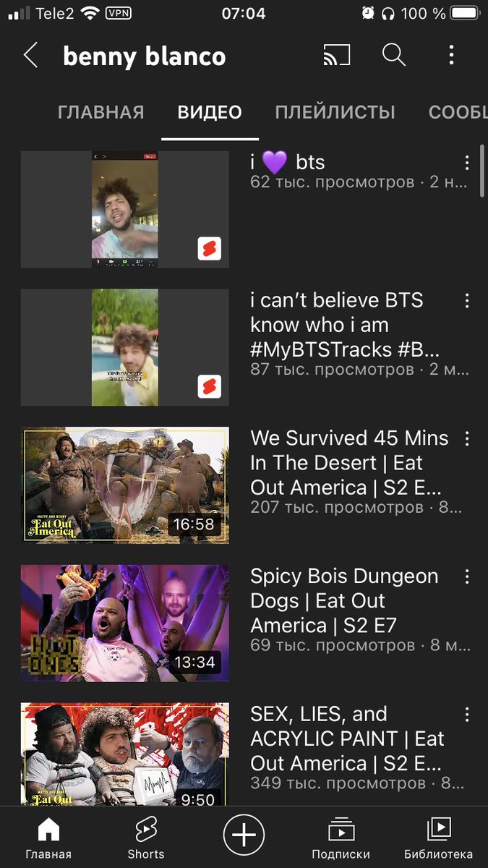The width and height of the screenshot is (488, 868).
Task: Tap the 9:50 duration badge
Action: 198,799
